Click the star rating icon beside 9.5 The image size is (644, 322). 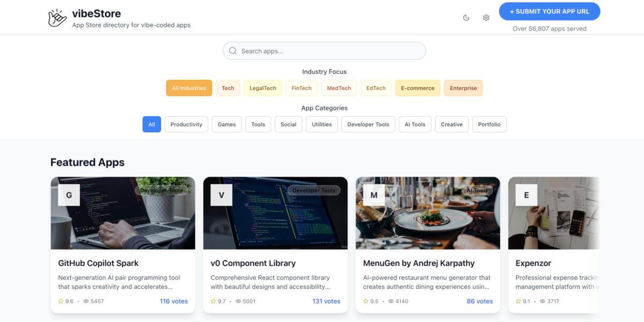click(365, 302)
